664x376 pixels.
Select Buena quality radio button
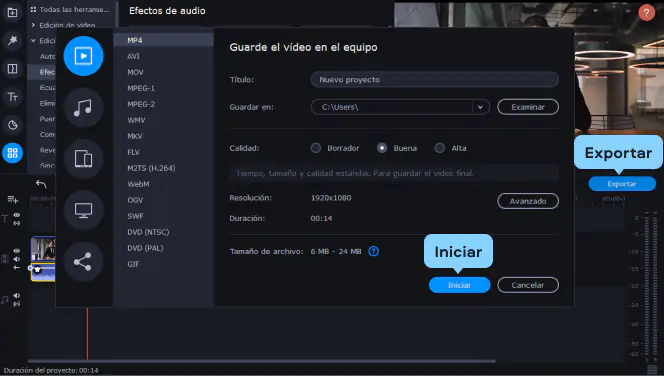pos(382,148)
